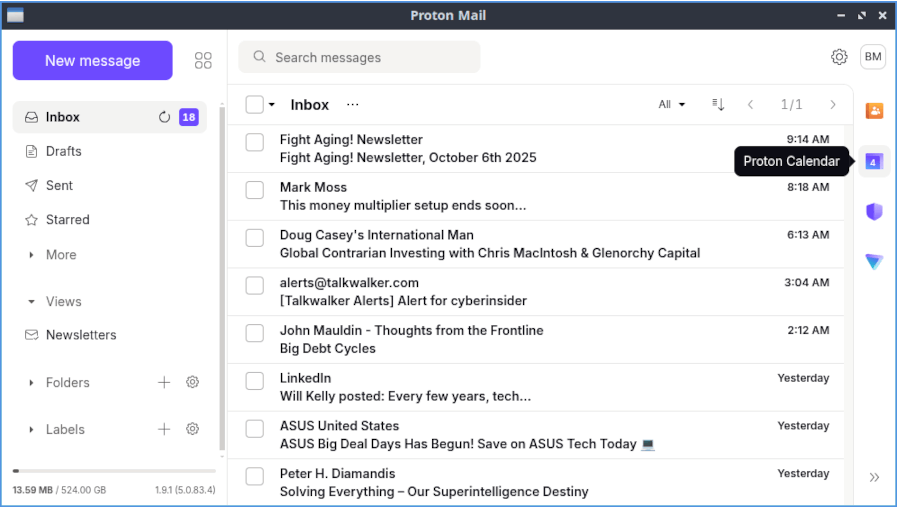Open the Proton Drive side icon
This screenshot has height=508, width=898.
[874, 261]
